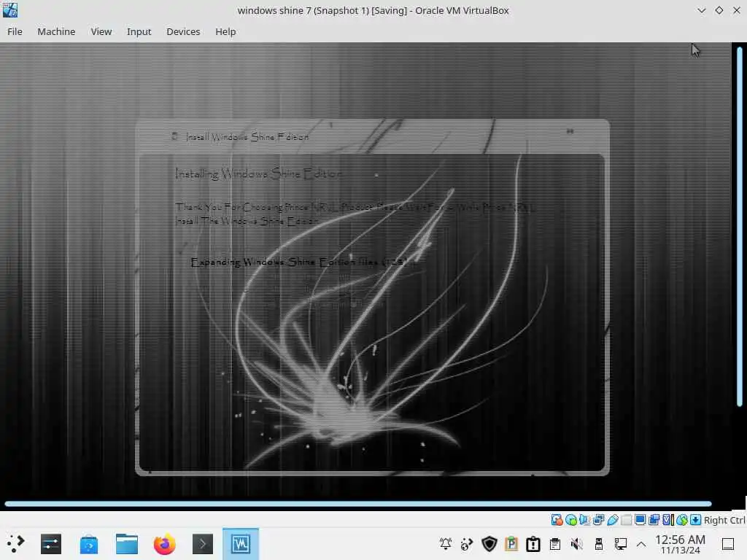Click the shared folders status icon
Viewport: 747px width, 560px height.
click(x=627, y=520)
